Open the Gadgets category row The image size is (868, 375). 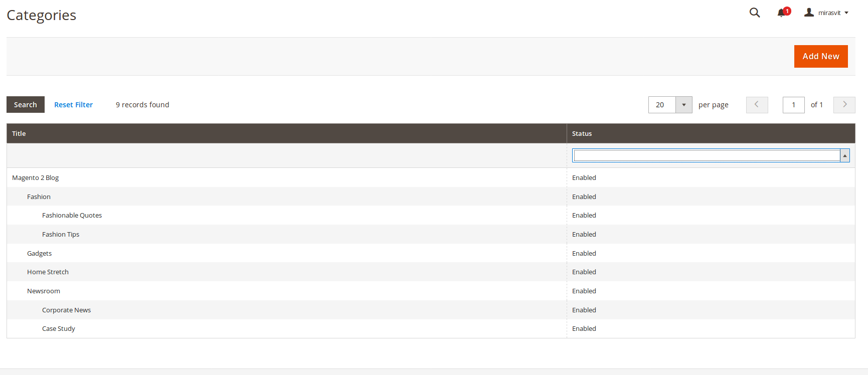click(x=40, y=254)
